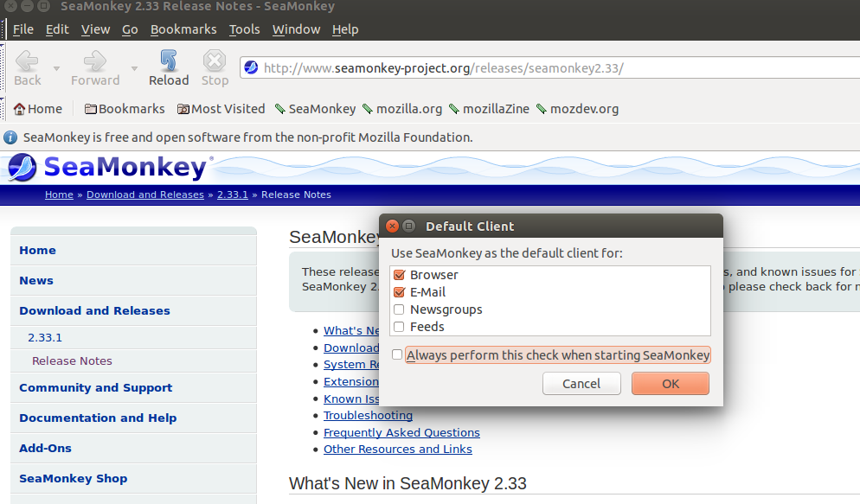Open 2.33.1 entry in the sidebar
Screen dimensions: 860x504
[133, 337]
